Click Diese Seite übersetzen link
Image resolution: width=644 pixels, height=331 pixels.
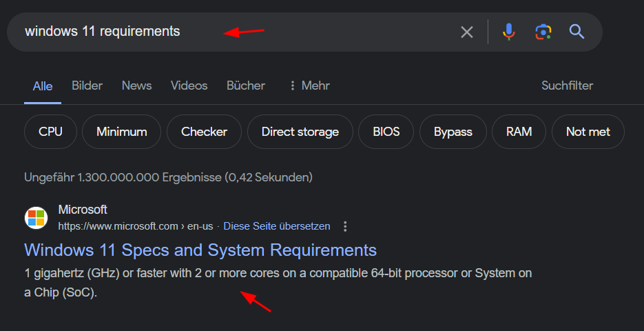click(277, 226)
